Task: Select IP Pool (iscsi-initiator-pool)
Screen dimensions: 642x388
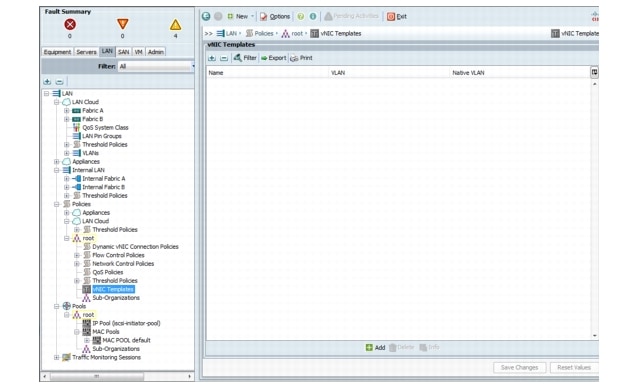Action: (x=126, y=323)
